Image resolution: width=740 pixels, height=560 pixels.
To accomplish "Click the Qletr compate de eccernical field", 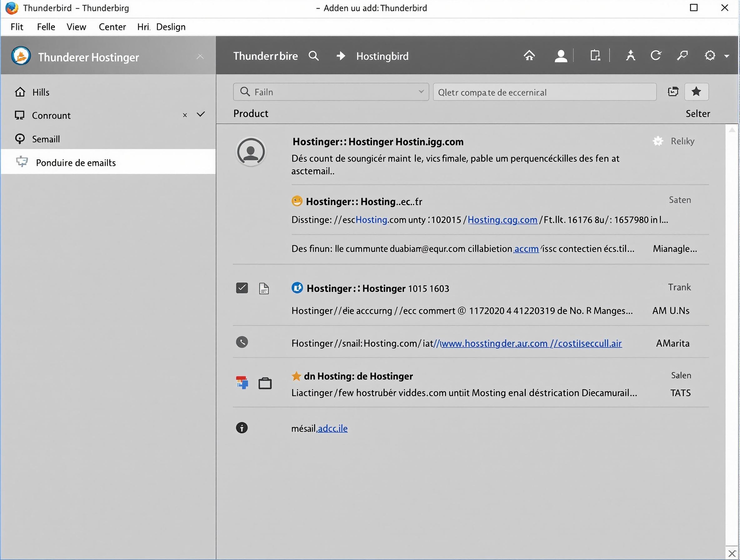I will pos(545,92).
